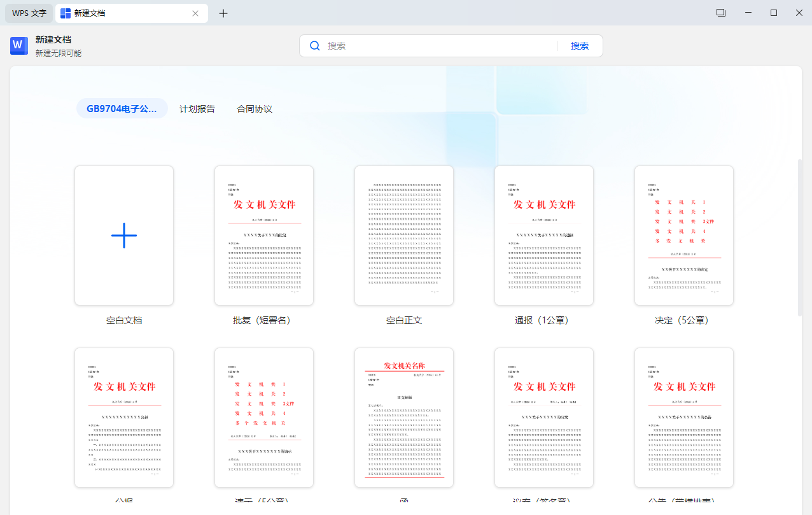The width and height of the screenshot is (812, 515).
Task: Click the magnifier search icon
Action: [314, 46]
